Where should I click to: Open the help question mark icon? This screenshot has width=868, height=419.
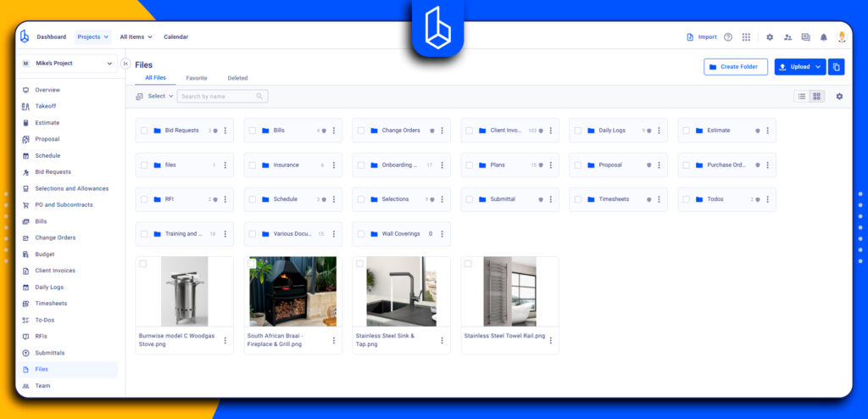click(728, 37)
